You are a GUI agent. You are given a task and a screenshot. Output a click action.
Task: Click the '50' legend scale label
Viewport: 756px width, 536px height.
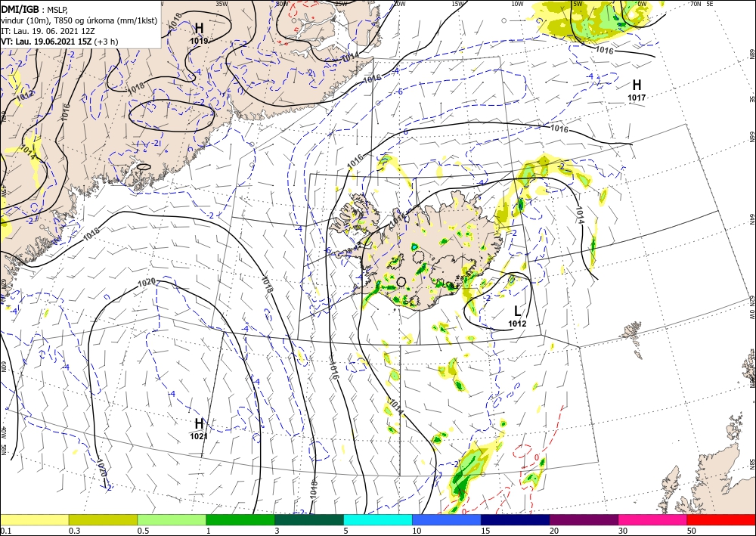click(x=692, y=531)
